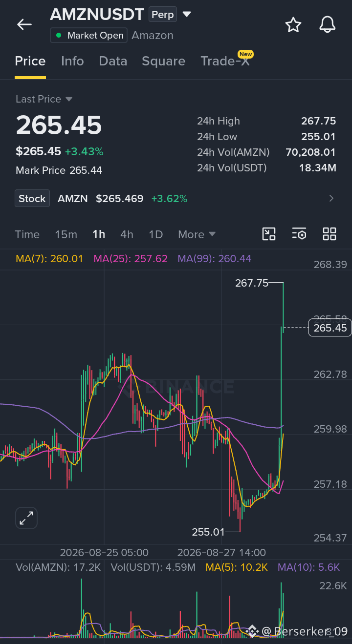Tap the Vol(AMZN): 17.2K label
The height and width of the screenshot is (644, 352).
tap(58, 567)
